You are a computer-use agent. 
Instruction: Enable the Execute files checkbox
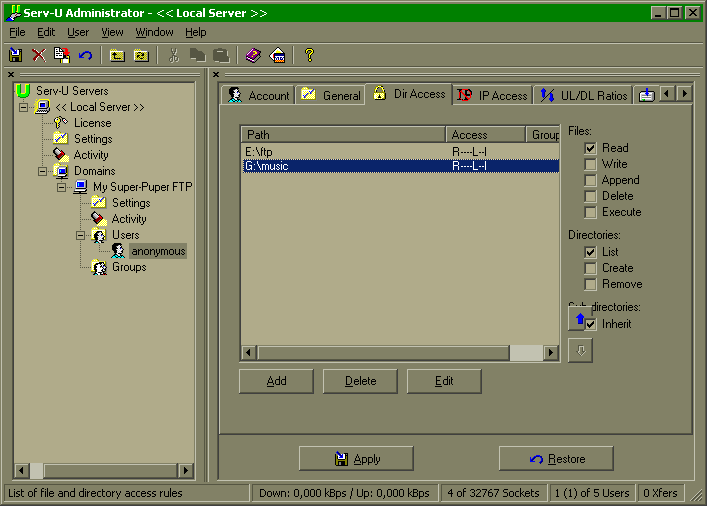pyautogui.click(x=590, y=212)
